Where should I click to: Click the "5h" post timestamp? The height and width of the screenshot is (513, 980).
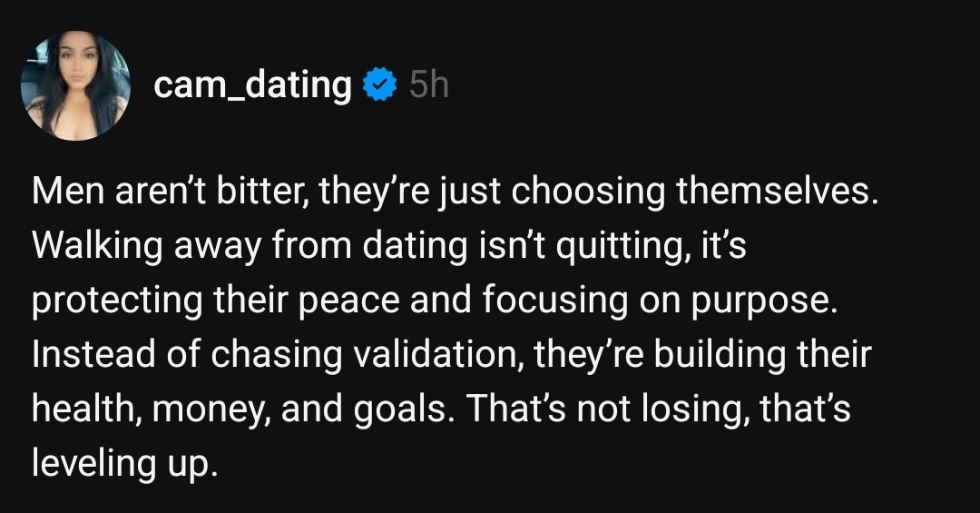428,85
